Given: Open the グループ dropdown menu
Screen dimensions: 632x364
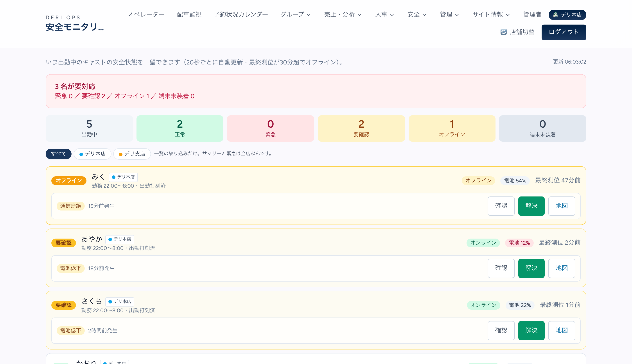Looking at the screenshot, I should [296, 14].
